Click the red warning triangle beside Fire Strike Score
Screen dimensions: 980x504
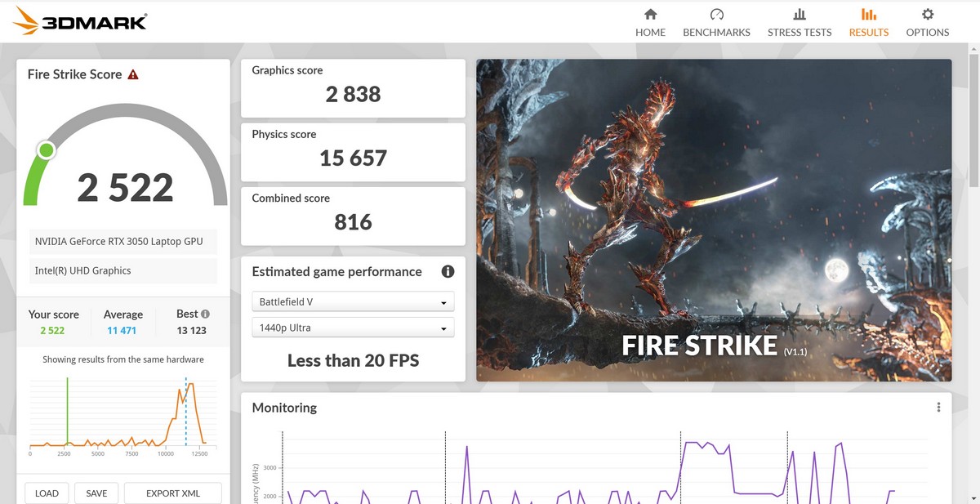[133, 74]
